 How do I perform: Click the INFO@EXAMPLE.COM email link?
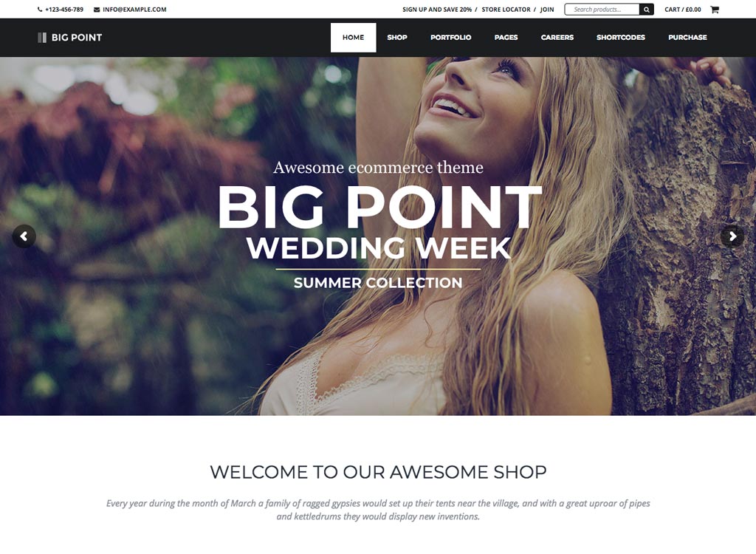134,9
